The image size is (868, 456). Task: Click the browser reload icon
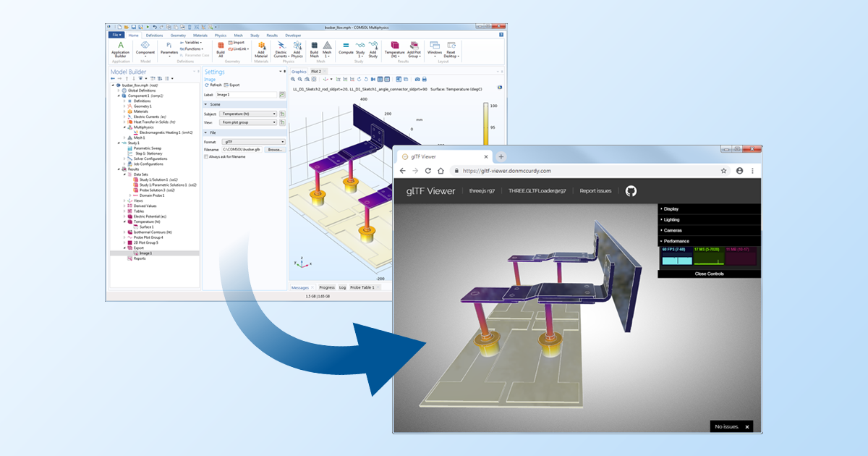pos(429,171)
